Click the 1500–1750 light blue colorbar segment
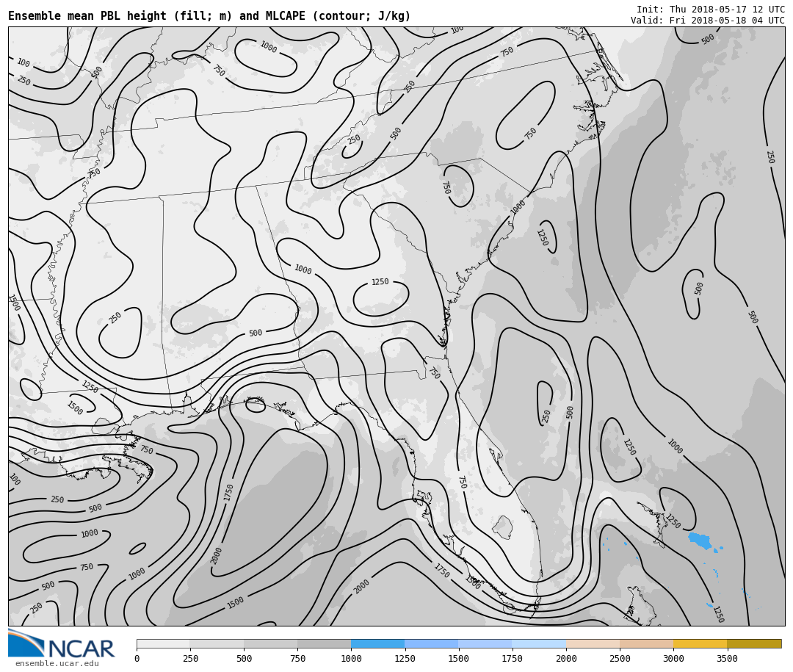The width and height of the screenshot is (793, 672). (x=485, y=643)
